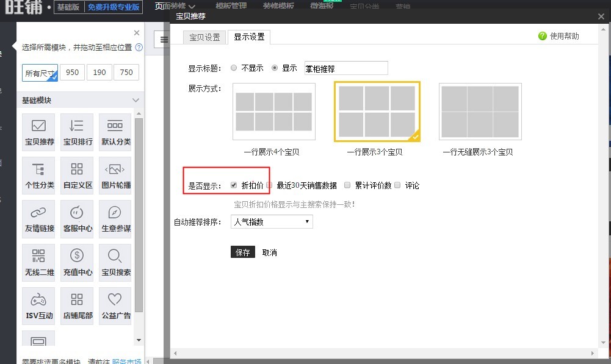This screenshot has height=364, width=611.
Task: Click module list scrollbar down arrow
Action: (139, 340)
